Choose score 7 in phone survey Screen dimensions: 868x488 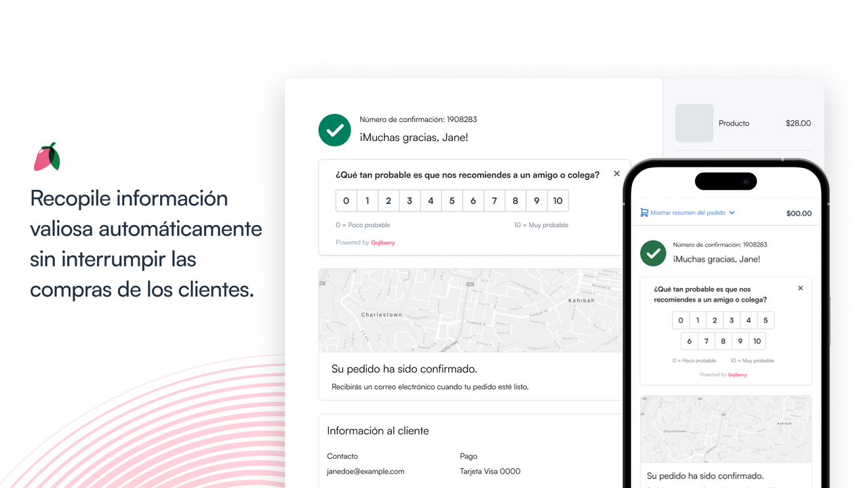[x=707, y=341]
